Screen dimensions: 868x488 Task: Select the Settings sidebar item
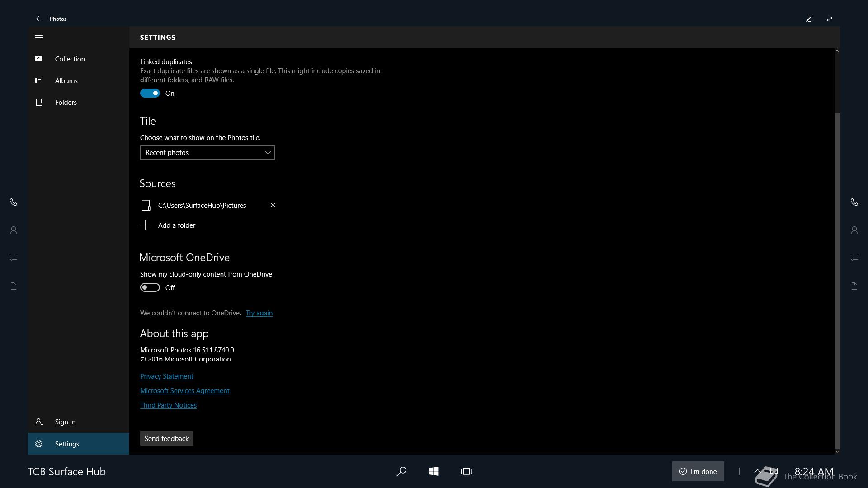click(79, 444)
